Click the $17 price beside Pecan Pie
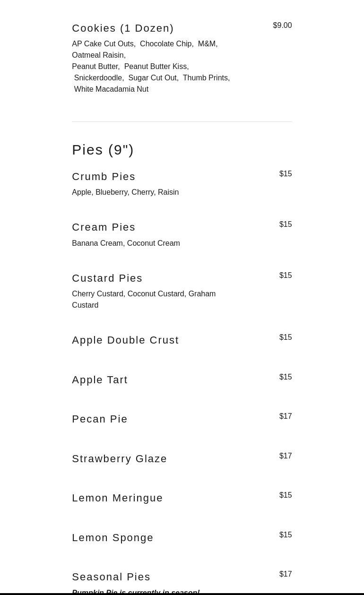Viewport: 364px width, 595px height. click(286, 416)
